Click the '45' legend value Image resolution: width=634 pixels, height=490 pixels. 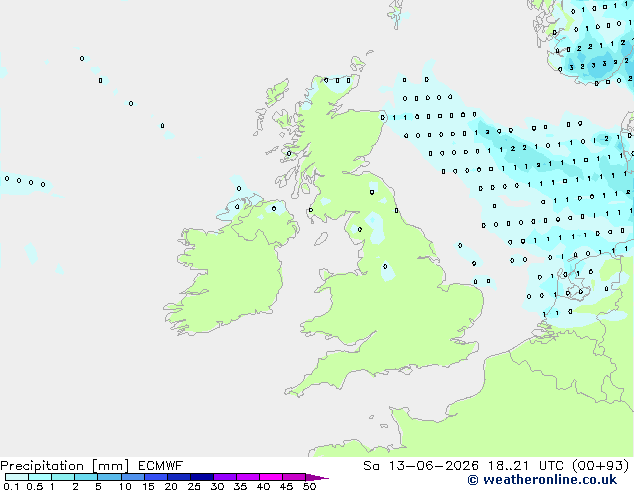coord(286,486)
